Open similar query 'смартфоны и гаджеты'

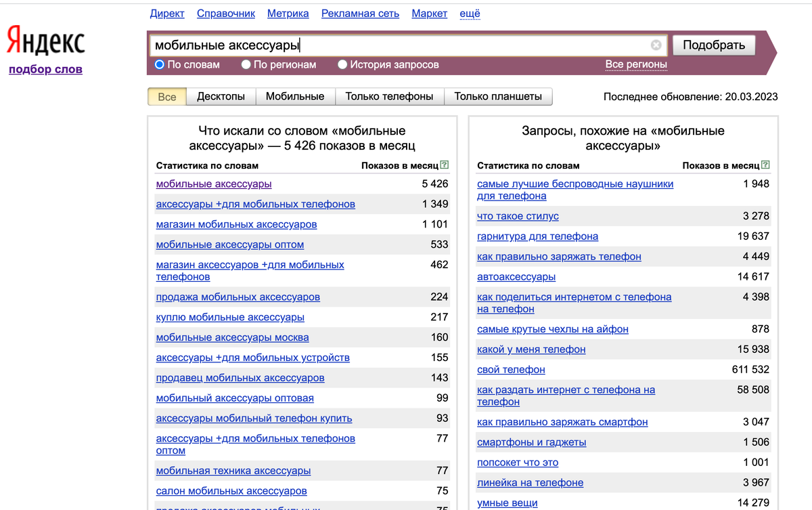pyautogui.click(x=532, y=442)
